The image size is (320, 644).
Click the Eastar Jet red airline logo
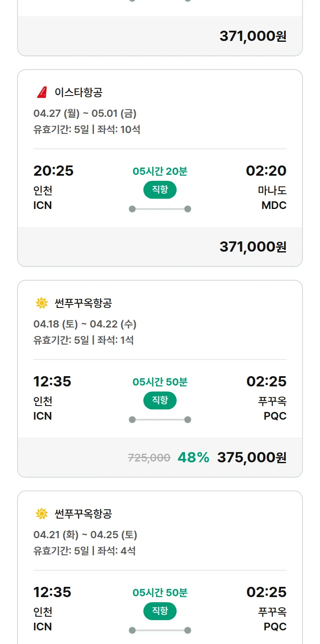pos(42,92)
